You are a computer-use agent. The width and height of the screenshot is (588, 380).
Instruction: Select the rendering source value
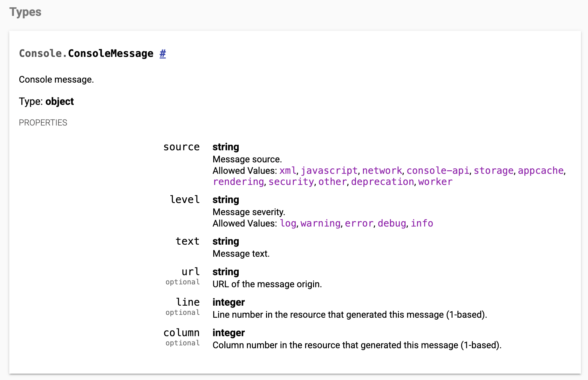click(x=238, y=182)
